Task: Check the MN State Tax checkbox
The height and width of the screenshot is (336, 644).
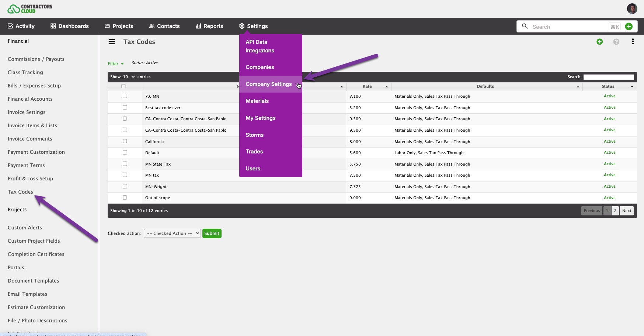Action: pyautogui.click(x=125, y=164)
